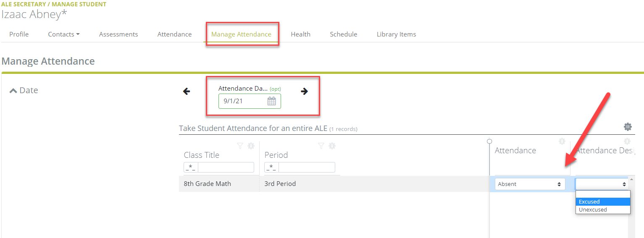Image resolution: width=644 pixels, height=238 pixels.
Task: Open table settings gear for entire ALE
Action: pos(628,126)
